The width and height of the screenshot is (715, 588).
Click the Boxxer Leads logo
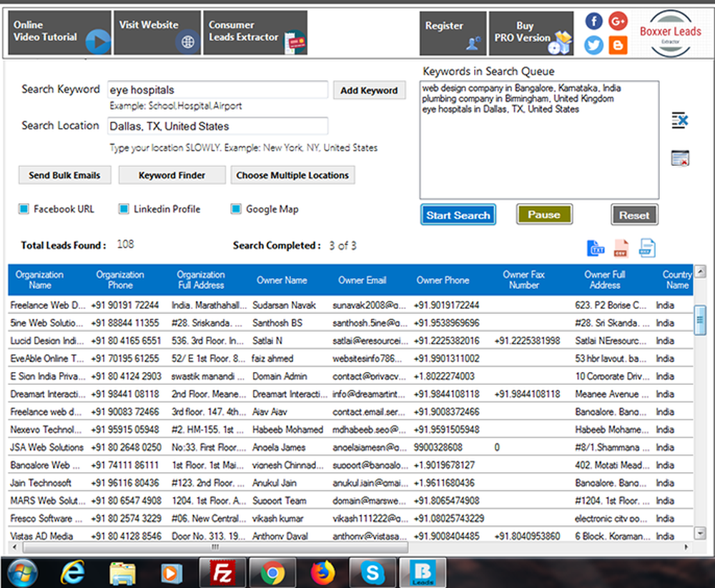pyautogui.click(x=671, y=34)
